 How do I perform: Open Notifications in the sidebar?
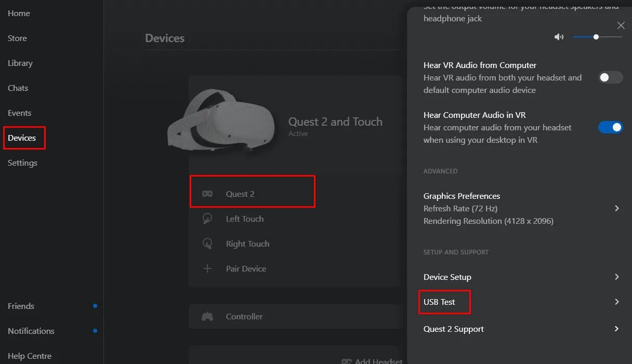[x=31, y=331]
